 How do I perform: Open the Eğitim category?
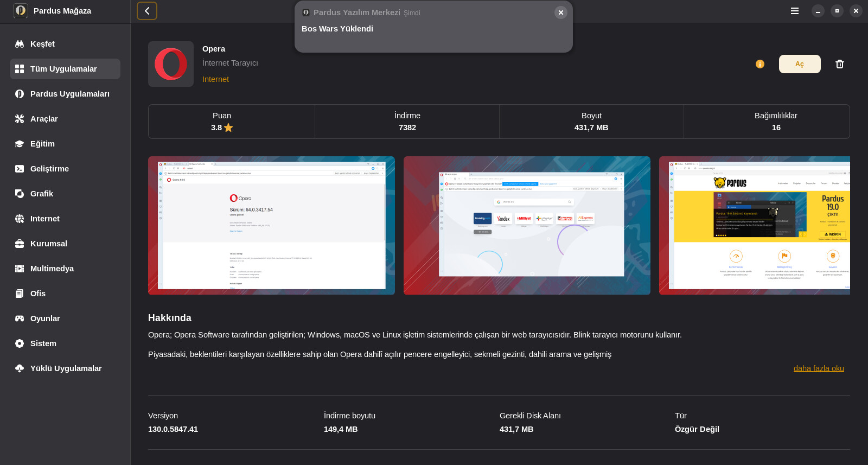pyautogui.click(x=42, y=144)
